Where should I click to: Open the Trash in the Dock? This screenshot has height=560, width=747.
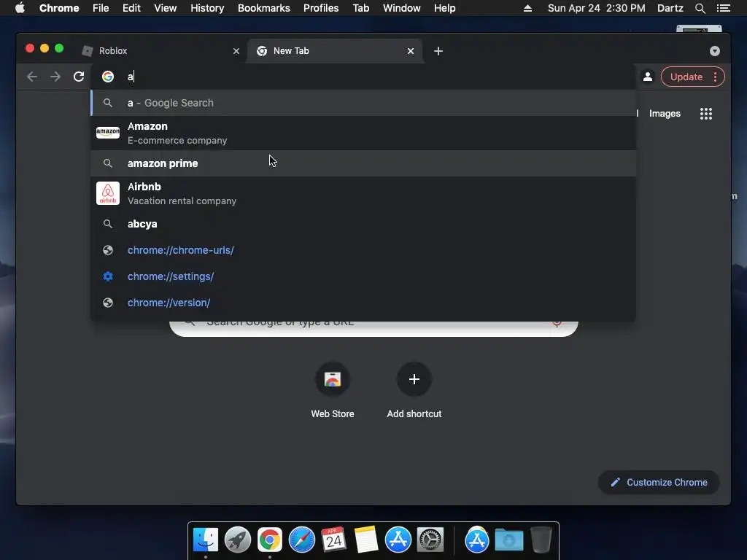541,540
